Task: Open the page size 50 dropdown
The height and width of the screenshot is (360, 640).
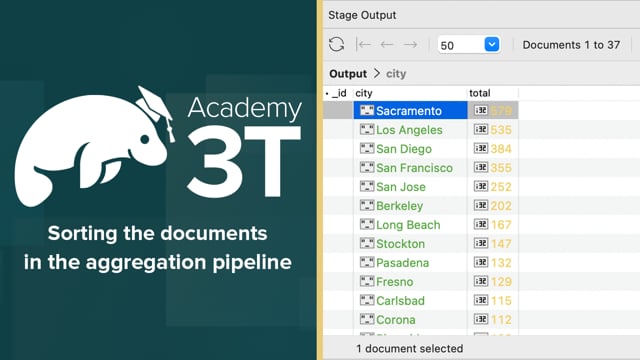Action: 491,44
